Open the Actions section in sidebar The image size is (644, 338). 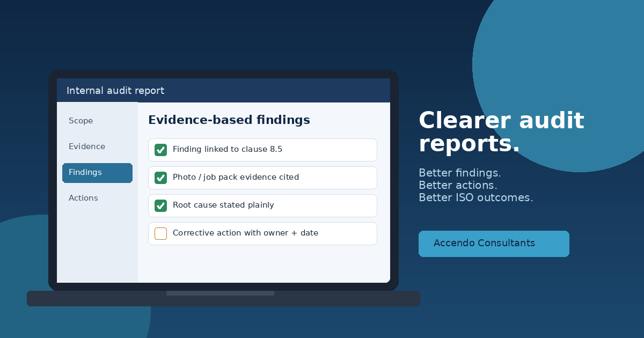(x=83, y=198)
